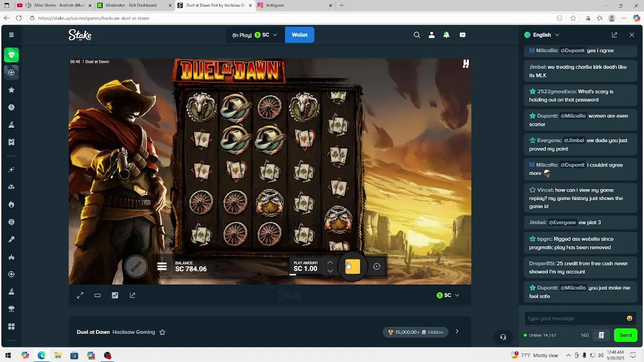Click the sparkle icon in sidebar
This screenshot has height=362, width=644.
coord(11,170)
